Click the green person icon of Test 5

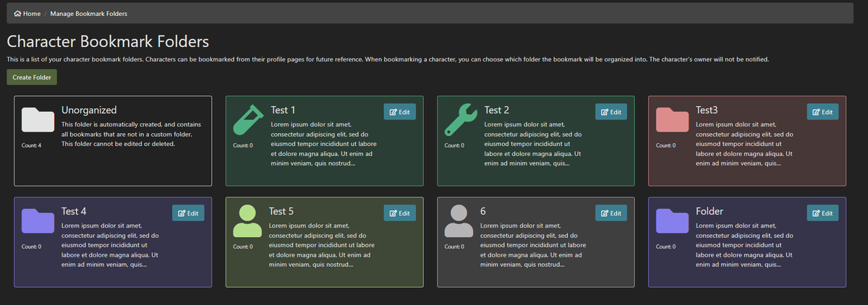[x=247, y=221]
